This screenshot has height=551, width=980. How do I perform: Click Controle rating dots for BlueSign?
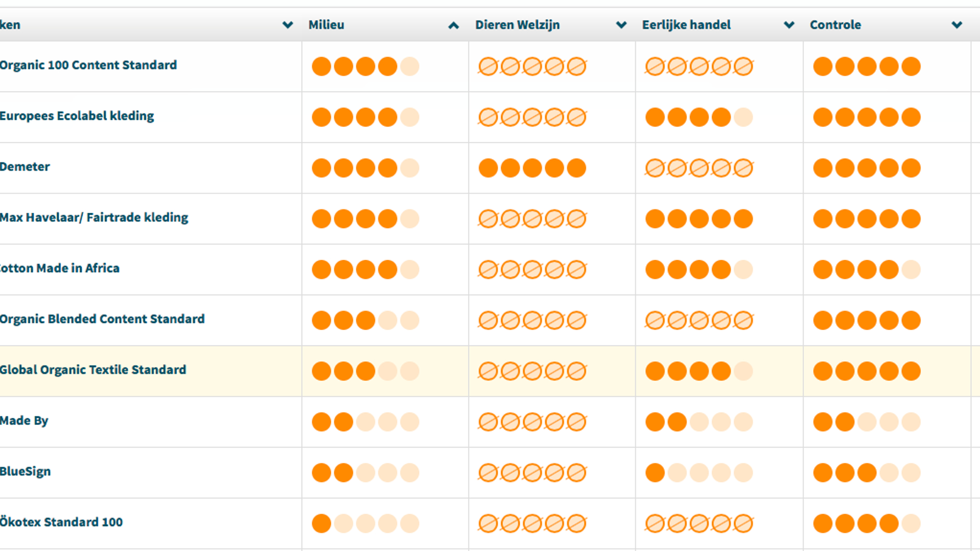click(867, 472)
